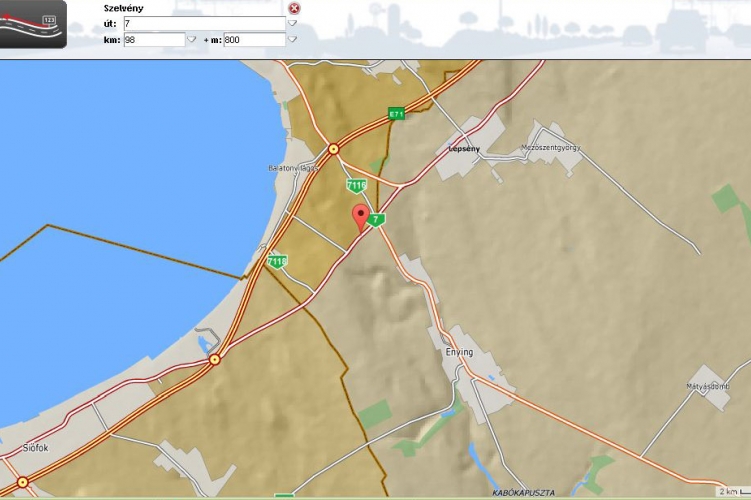The width and height of the screenshot is (751, 500).
Task: Click the Lepsény town label
Action: tap(465, 149)
